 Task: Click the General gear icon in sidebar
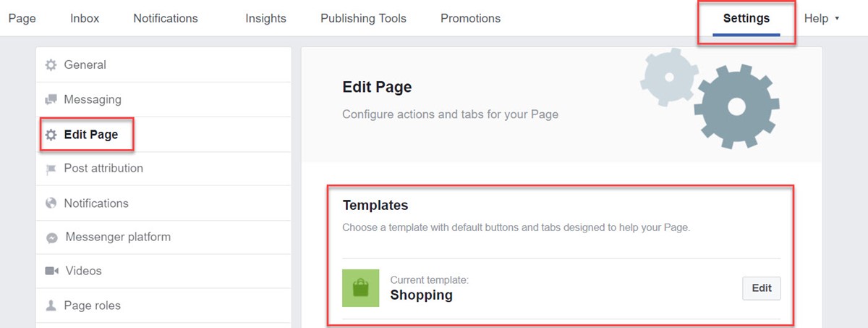click(51, 65)
